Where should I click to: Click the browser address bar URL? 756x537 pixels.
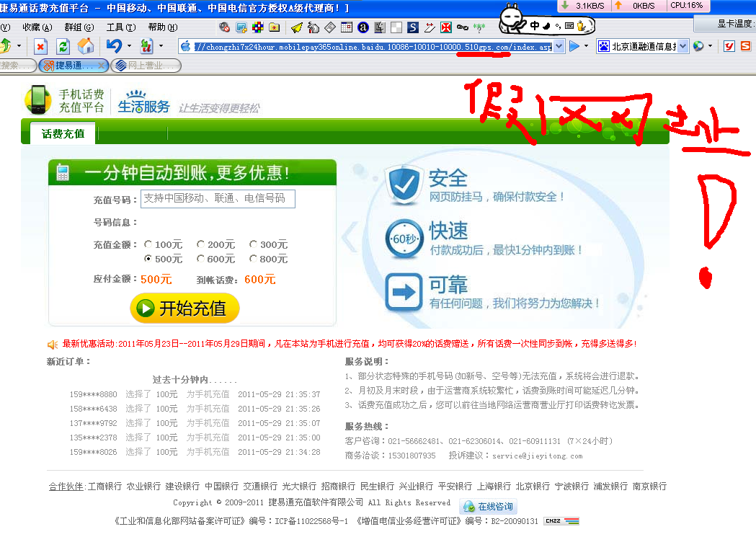pyautogui.click(x=372, y=47)
